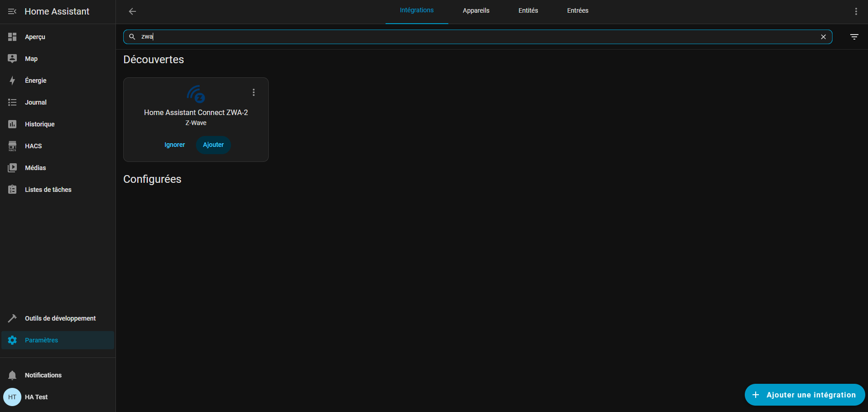The width and height of the screenshot is (868, 412).
Task: Click the search magnifier icon
Action: [132, 37]
